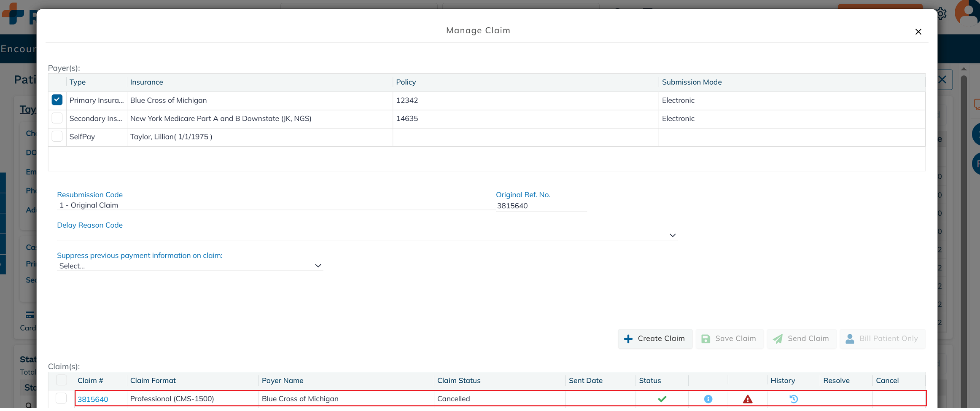This screenshot has width=980, height=411.
Task: Edit the Original Ref. No. field
Action: click(541, 206)
